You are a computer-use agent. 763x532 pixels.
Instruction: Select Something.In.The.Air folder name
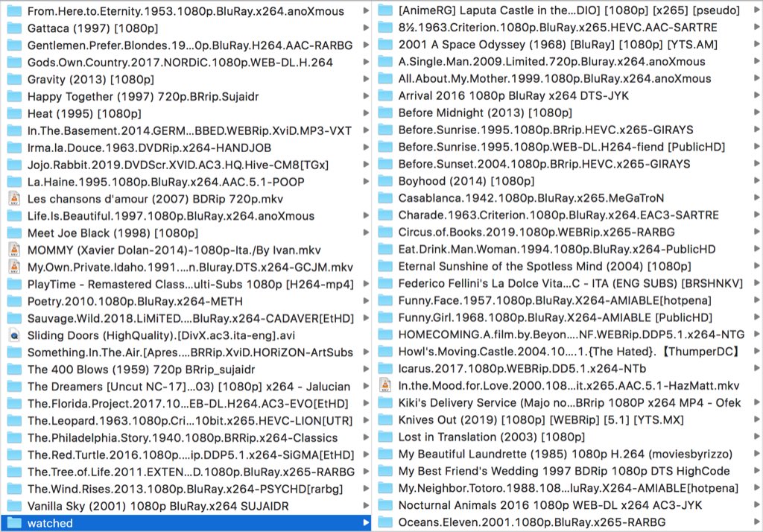190,352
